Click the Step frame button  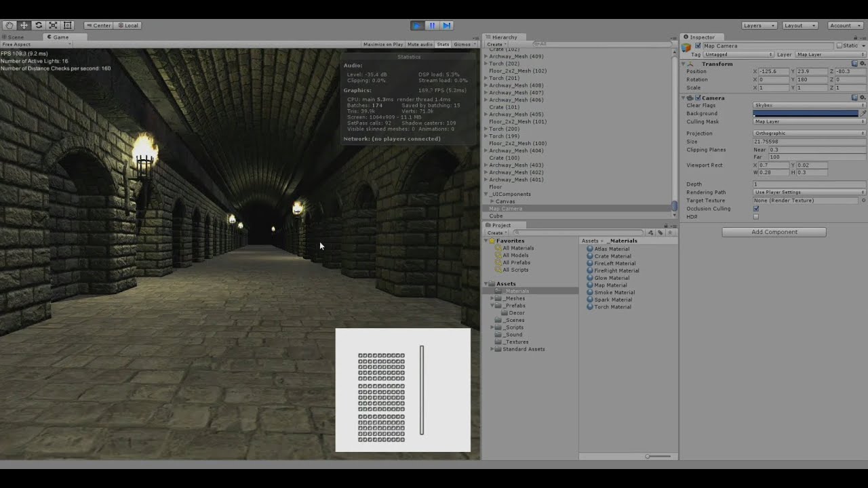tap(447, 26)
